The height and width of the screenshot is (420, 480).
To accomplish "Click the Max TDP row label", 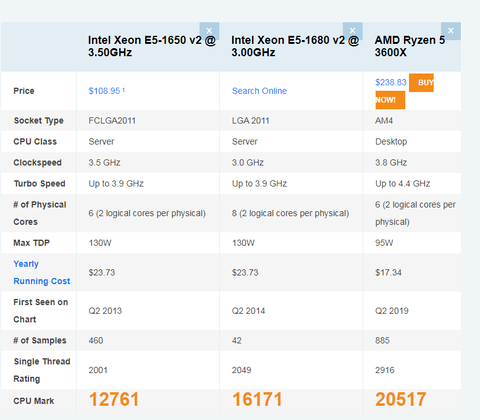I will [31, 243].
